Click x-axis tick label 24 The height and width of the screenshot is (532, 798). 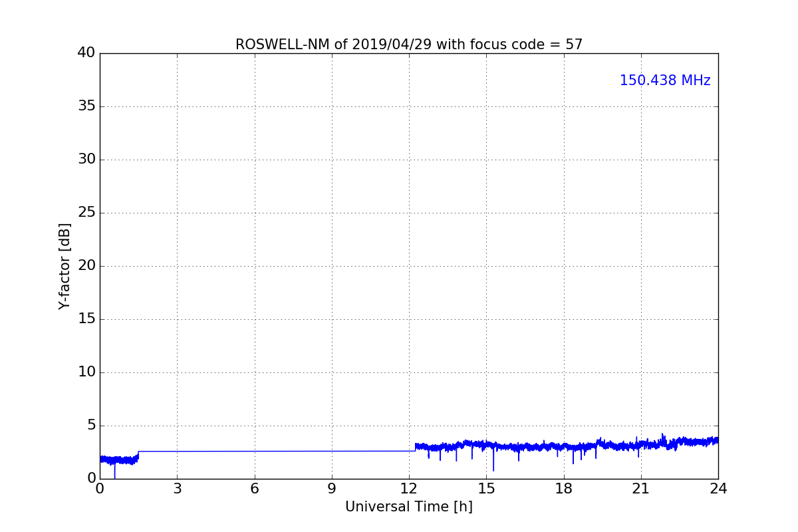[x=718, y=489]
